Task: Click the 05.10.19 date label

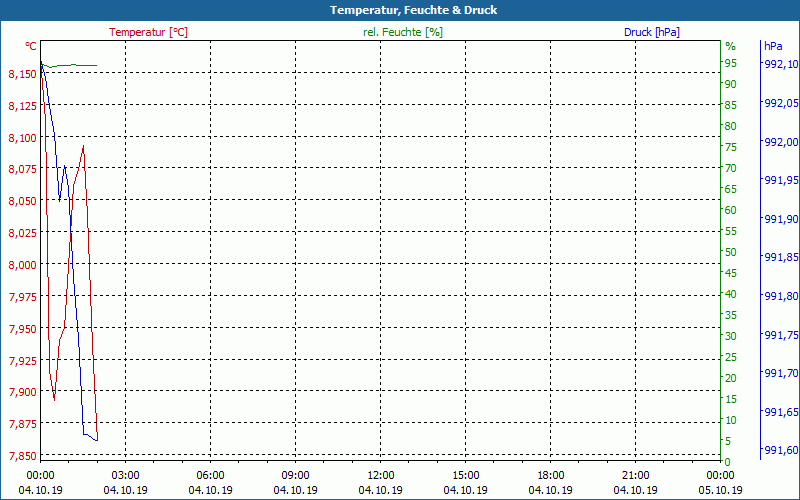Action: click(720, 490)
